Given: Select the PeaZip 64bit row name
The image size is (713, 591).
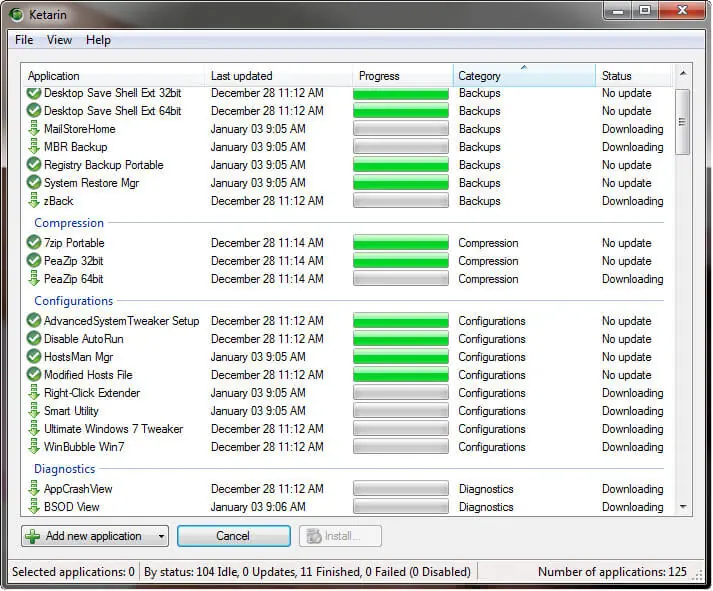Looking at the screenshot, I should point(74,279).
